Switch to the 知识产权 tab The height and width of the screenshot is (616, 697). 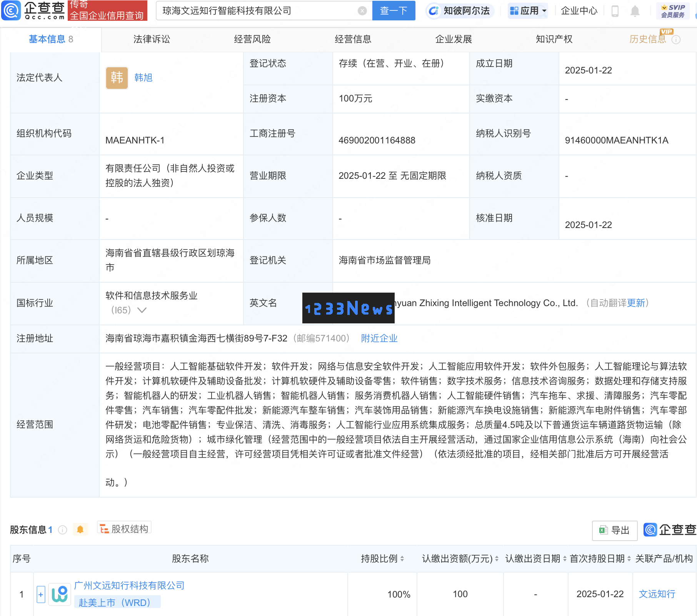coord(554,39)
